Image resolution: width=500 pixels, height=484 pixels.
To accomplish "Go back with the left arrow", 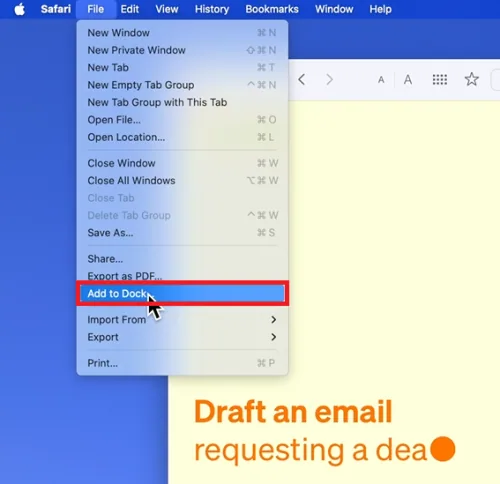I will pyautogui.click(x=302, y=79).
